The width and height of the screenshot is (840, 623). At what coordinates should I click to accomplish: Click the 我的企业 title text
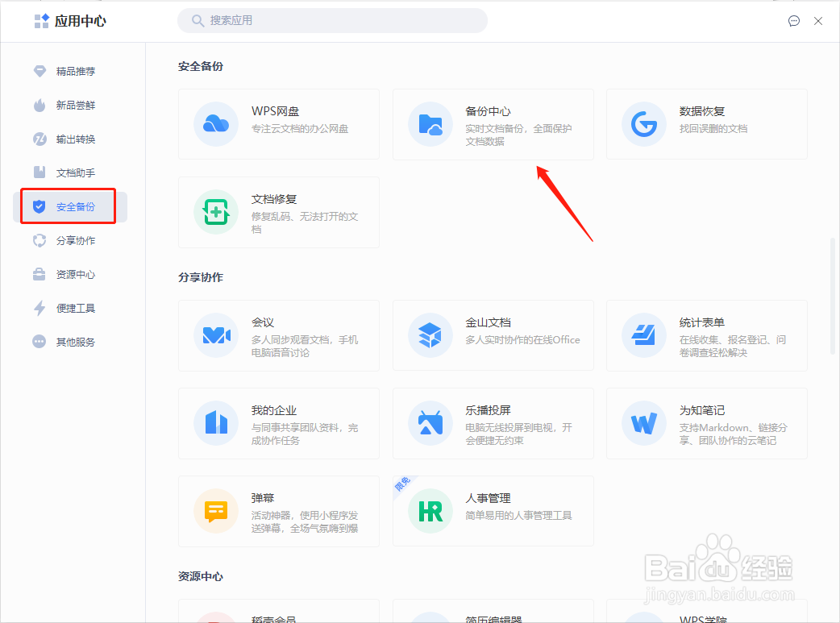coord(274,410)
